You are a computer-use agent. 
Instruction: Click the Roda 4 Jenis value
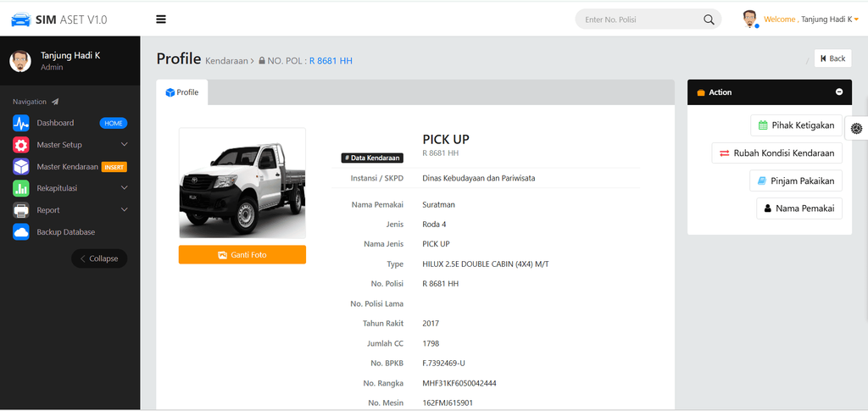click(434, 225)
